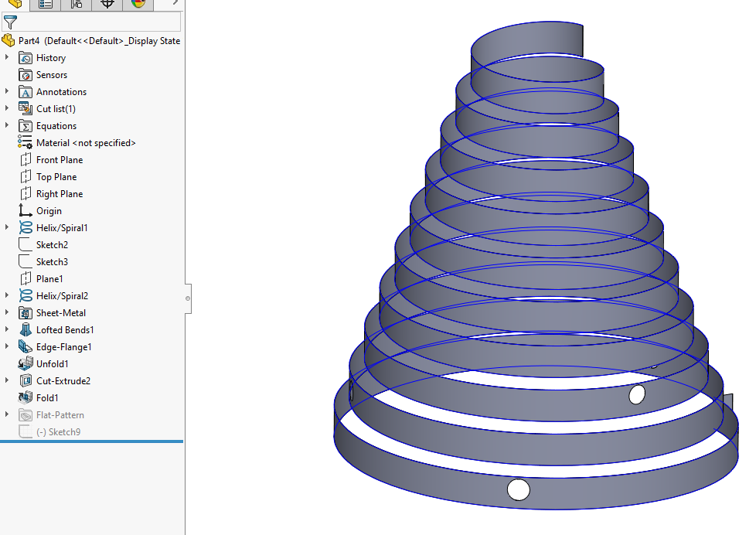
Task: Expand the Cut list(1) node
Action: tap(8, 109)
